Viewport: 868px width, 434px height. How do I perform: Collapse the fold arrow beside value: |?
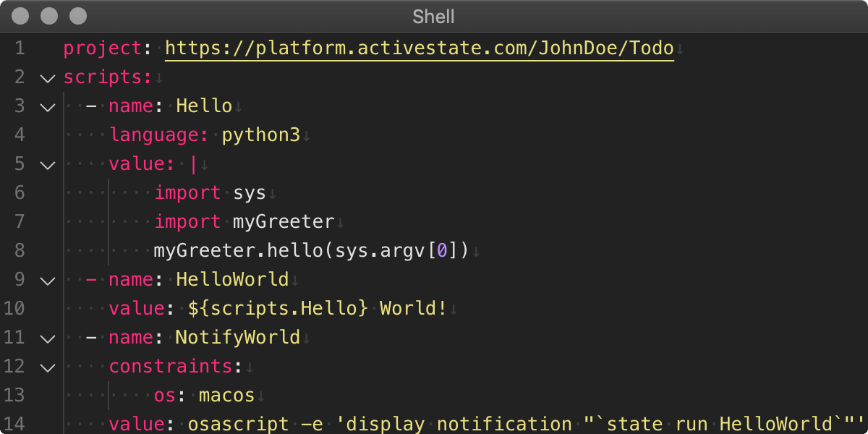47,164
